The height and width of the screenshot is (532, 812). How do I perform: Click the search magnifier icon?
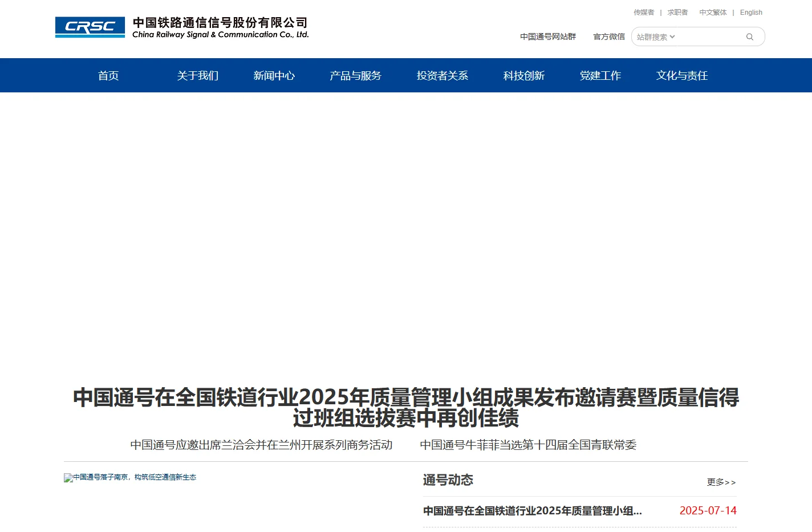point(750,37)
